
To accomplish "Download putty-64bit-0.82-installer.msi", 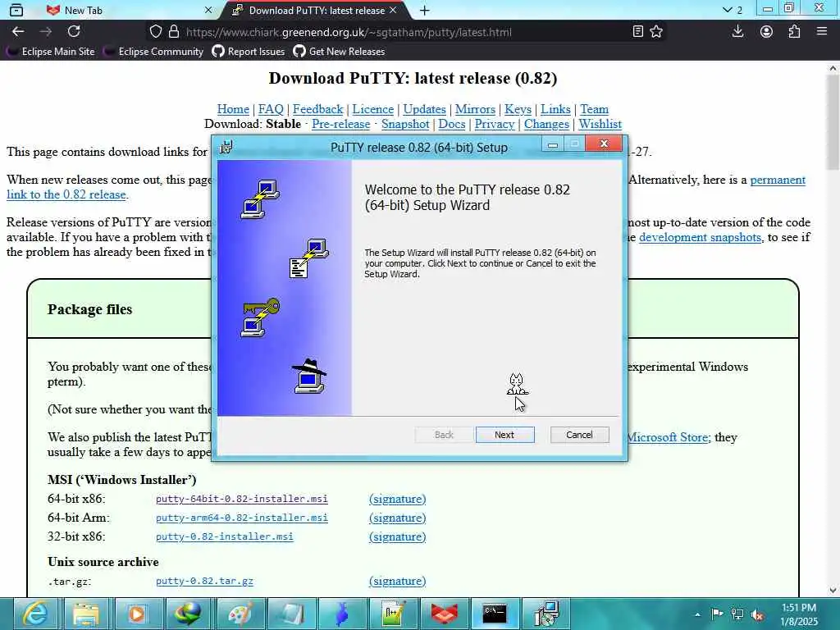I will click(x=242, y=499).
